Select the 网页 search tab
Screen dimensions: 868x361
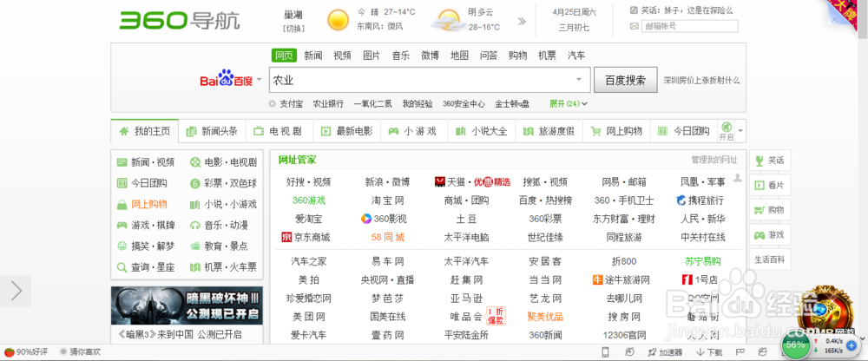[x=284, y=56]
